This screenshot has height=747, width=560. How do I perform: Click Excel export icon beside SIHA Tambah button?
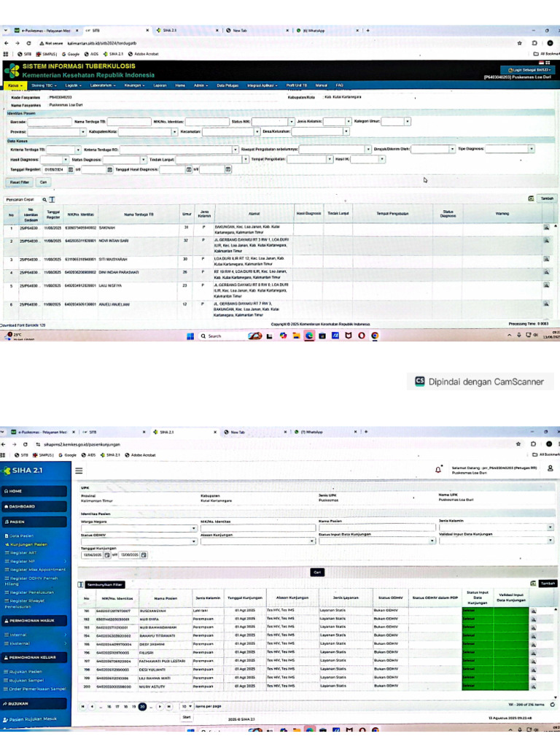[533, 584]
